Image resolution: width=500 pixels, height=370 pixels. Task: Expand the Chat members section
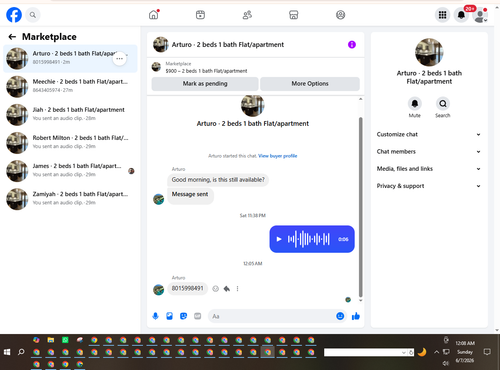tap(429, 152)
